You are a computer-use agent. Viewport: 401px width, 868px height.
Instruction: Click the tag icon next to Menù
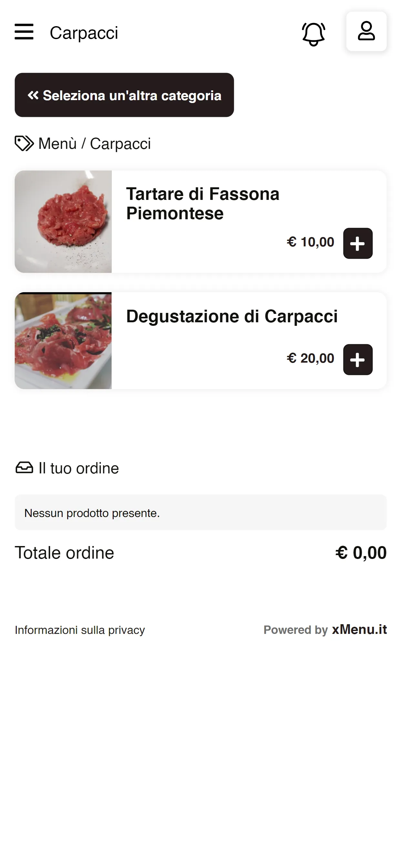coord(24,144)
